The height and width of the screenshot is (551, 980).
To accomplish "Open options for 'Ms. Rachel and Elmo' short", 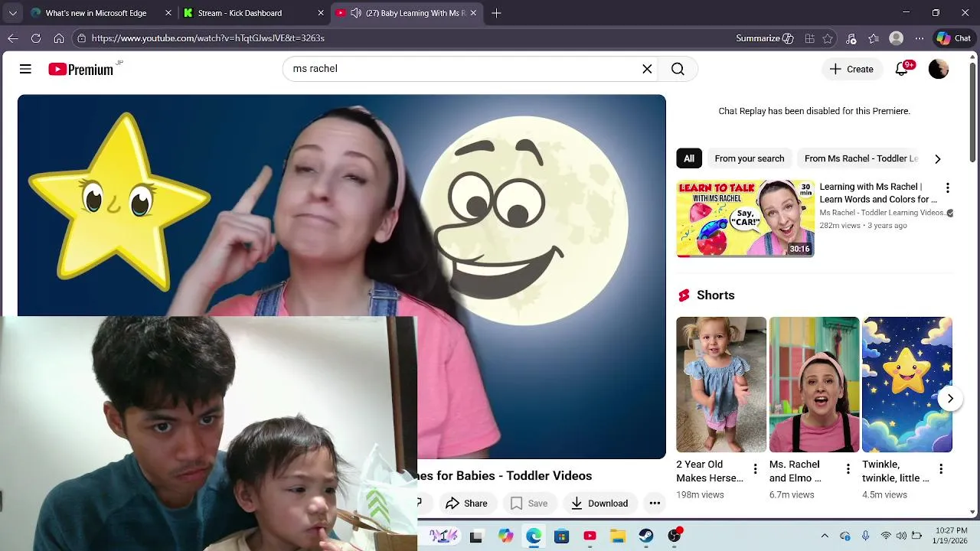I will point(848,469).
